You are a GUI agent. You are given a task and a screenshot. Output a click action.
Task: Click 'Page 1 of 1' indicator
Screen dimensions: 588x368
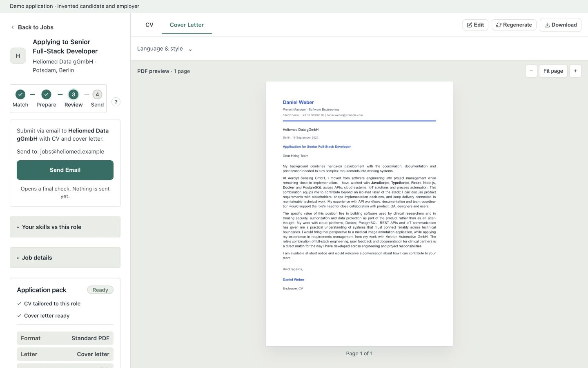point(359,353)
